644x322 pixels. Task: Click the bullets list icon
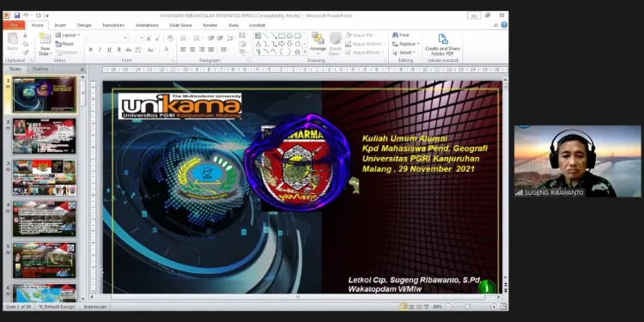(x=184, y=38)
